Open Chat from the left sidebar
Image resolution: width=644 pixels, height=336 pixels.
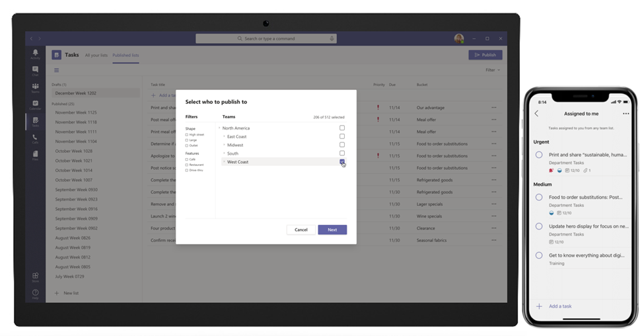point(35,69)
